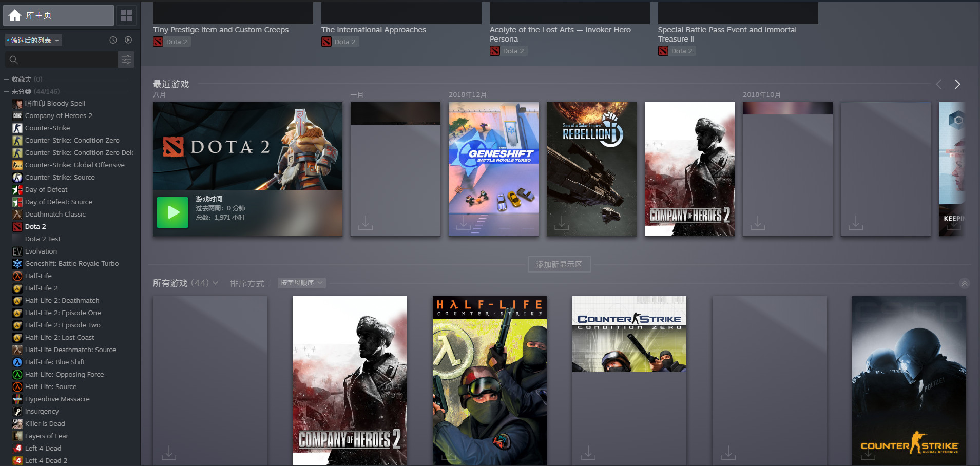Open Counter-Strike Global Offensive cover

909,381
